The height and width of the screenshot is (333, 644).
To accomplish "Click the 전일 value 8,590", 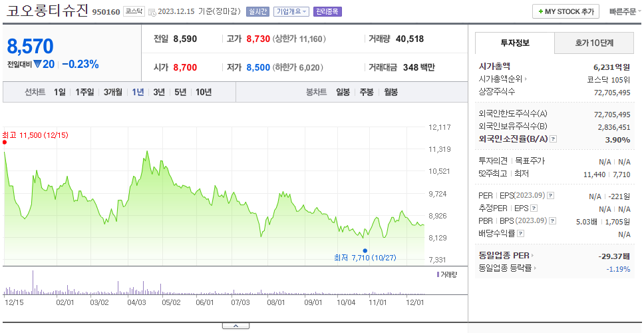I will [x=185, y=39].
